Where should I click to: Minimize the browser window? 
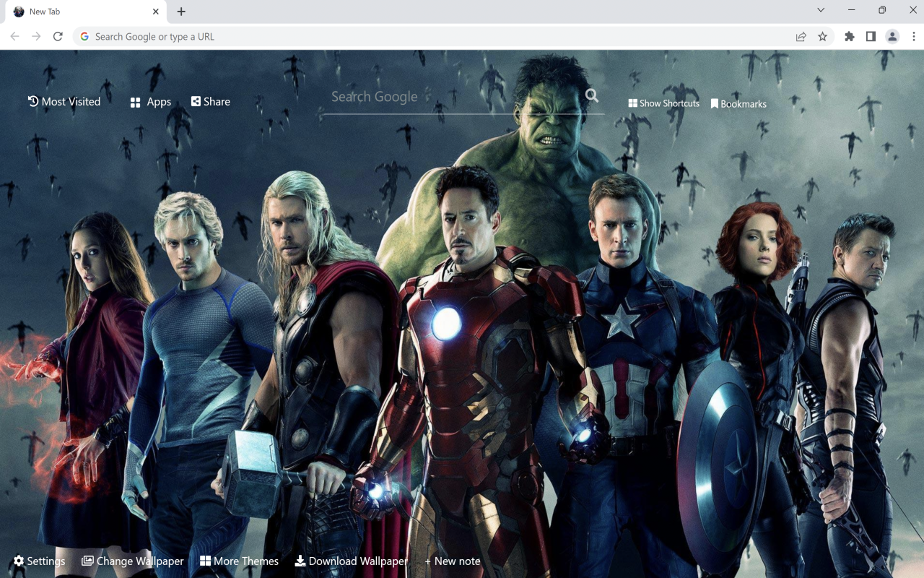(852, 10)
